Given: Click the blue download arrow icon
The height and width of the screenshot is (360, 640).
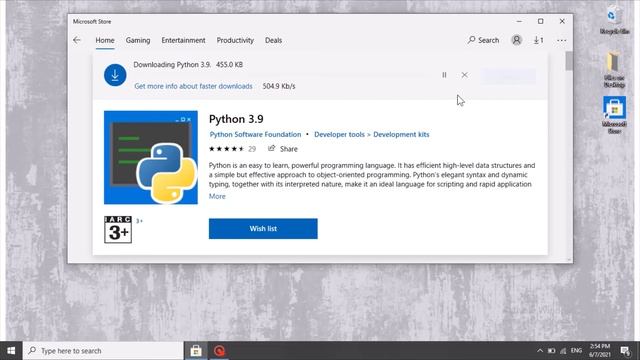Looking at the screenshot, I should (x=115, y=75).
